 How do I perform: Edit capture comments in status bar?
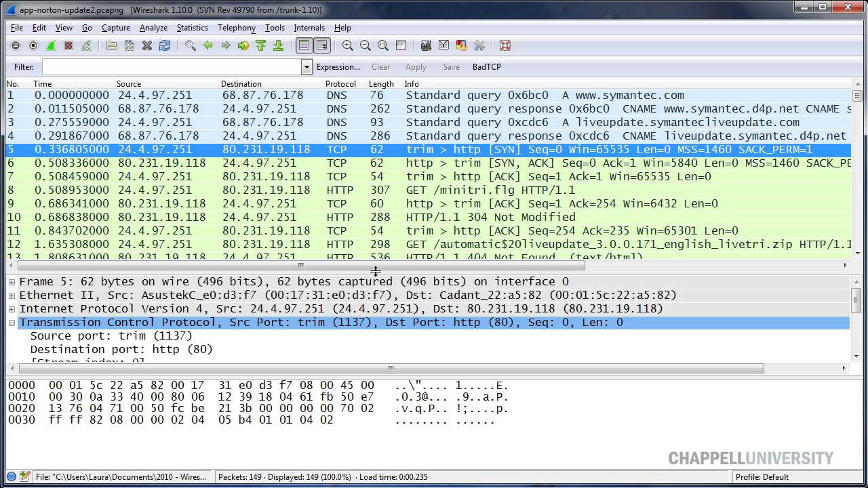(25, 476)
